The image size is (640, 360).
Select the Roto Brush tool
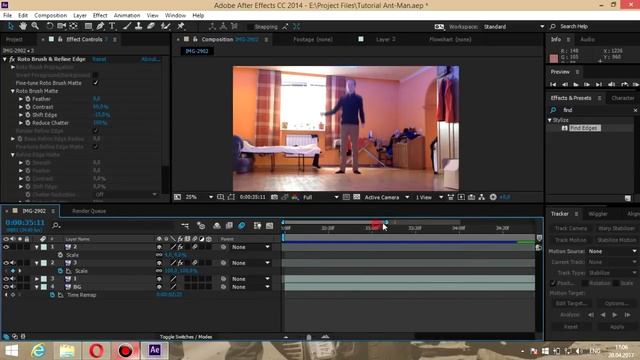click(165, 27)
